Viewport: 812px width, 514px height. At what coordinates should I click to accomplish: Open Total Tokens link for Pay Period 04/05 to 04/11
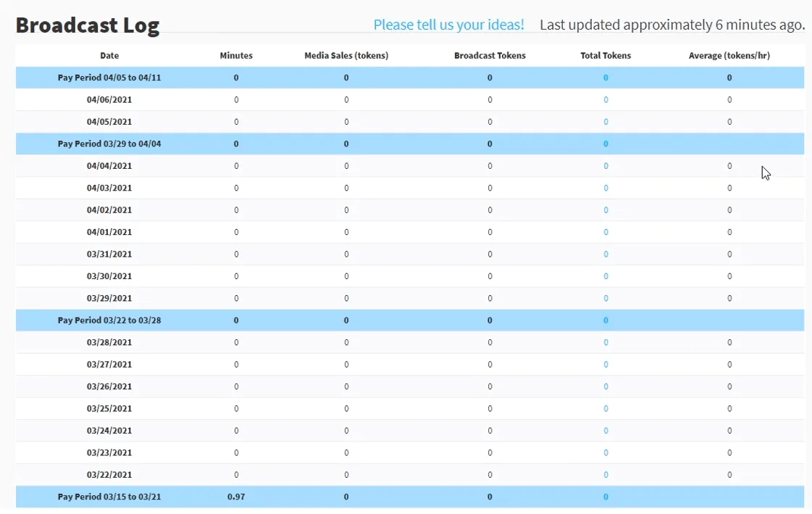606,78
